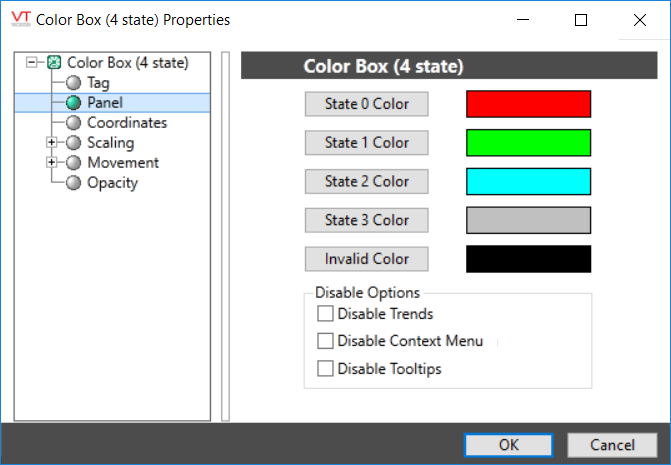Click the sphere icon beside Movement
Screen dimensions: 671x465
click(x=73, y=163)
